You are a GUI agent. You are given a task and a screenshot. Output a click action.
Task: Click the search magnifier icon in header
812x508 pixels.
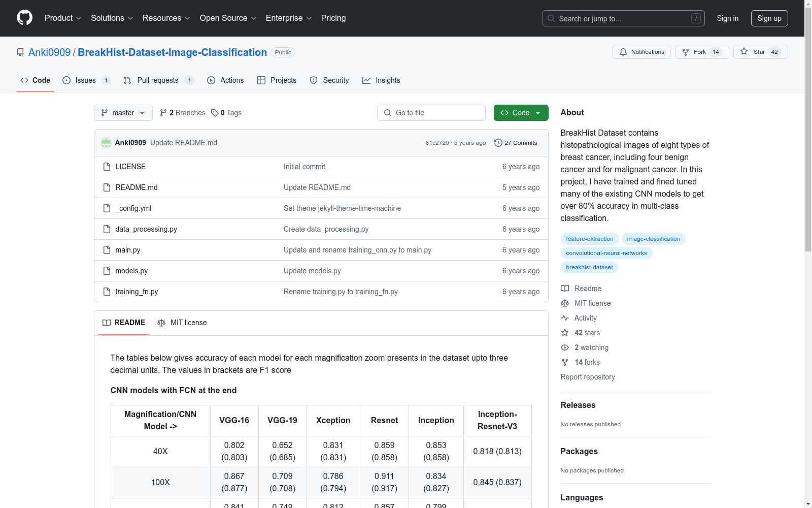pyautogui.click(x=551, y=18)
